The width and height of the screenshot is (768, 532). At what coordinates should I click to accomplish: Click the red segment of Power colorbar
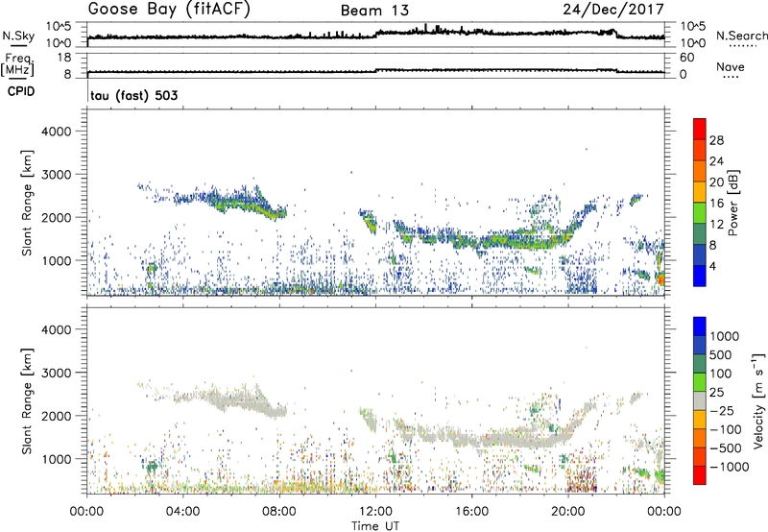700,129
